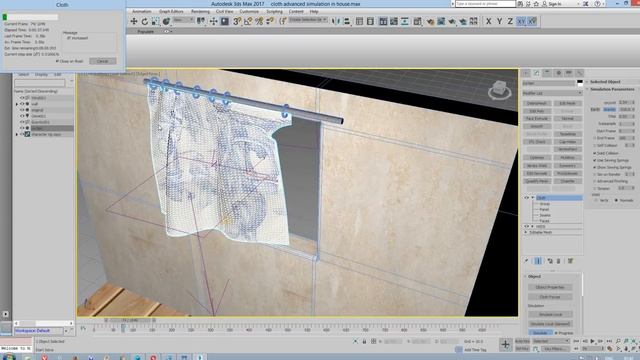Click the Cloth Forces button

[x=550, y=297]
